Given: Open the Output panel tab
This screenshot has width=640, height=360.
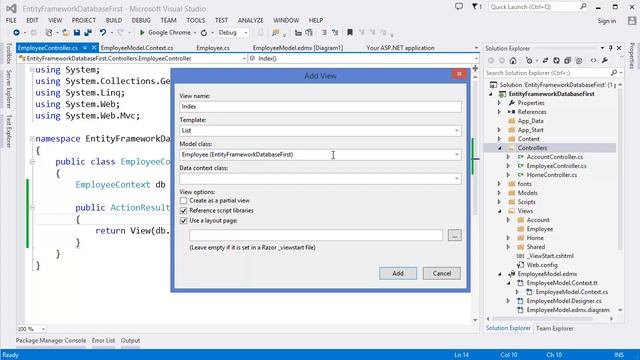Looking at the screenshot, I should pos(130,340).
